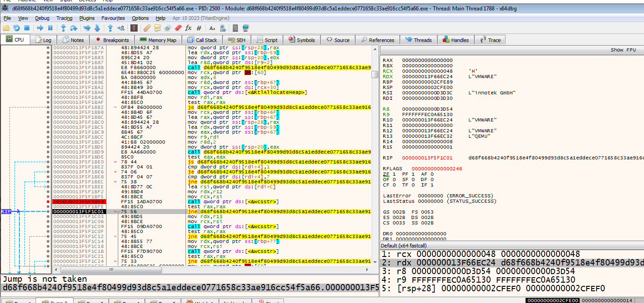Switch to the Symbols tab

click(x=301, y=40)
